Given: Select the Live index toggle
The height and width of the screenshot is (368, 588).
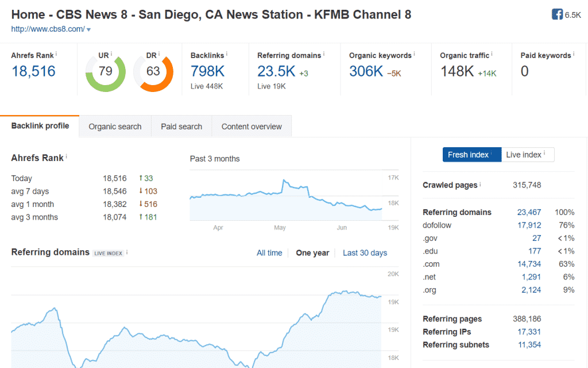Looking at the screenshot, I should coord(528,155).
